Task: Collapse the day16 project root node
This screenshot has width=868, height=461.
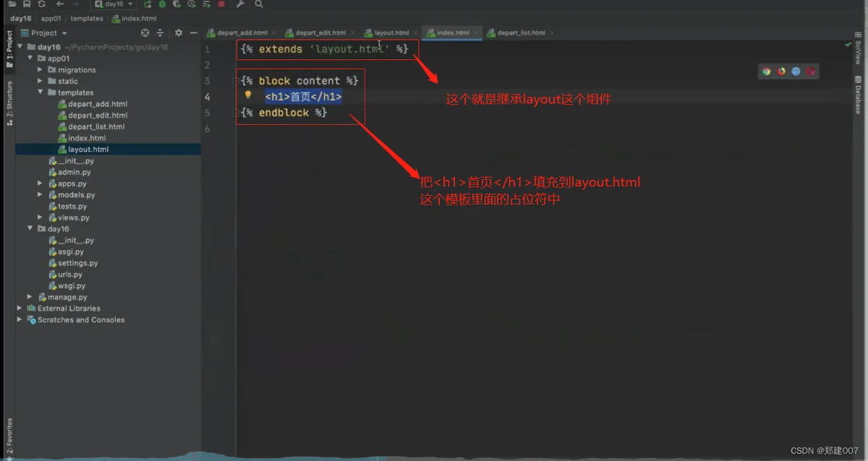Action: pyautogui.click(x=20, y=47)
